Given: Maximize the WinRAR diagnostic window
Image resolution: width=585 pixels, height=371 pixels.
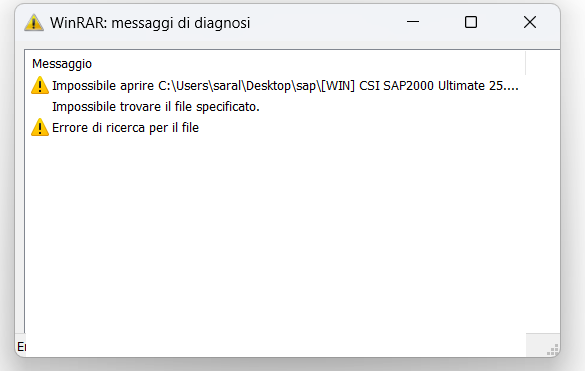Looking at the screenshot, I should click(x=471, y=22).
